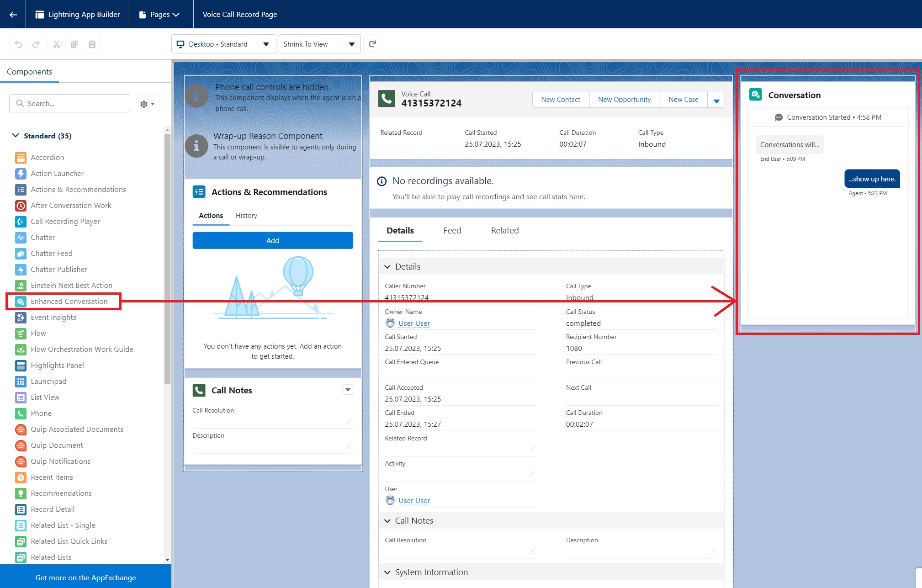Select the List View component

tap(37, 397)
